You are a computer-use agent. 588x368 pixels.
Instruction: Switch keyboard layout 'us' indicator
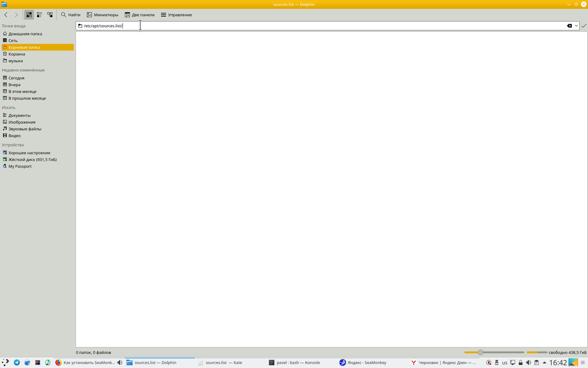(x=505, y=363)
